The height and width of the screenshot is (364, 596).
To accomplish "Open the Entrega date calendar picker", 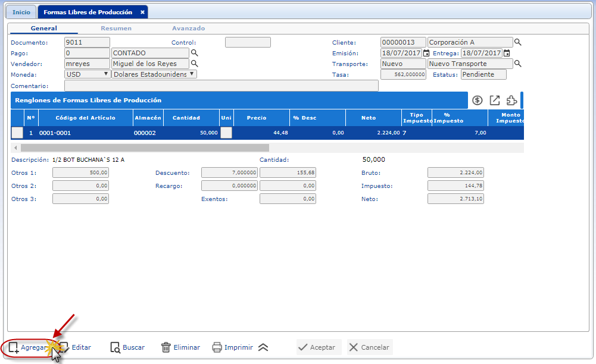I will tap(507, 53).
